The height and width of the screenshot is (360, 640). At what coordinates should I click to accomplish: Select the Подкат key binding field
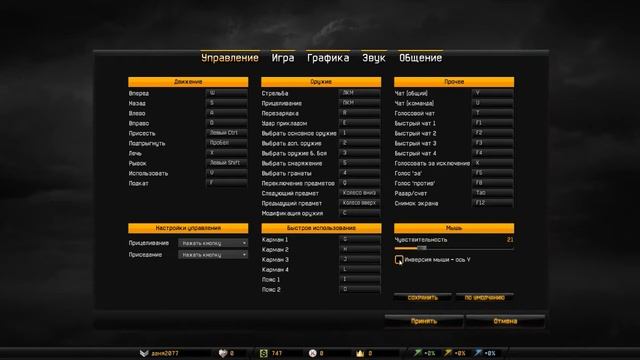227,183
